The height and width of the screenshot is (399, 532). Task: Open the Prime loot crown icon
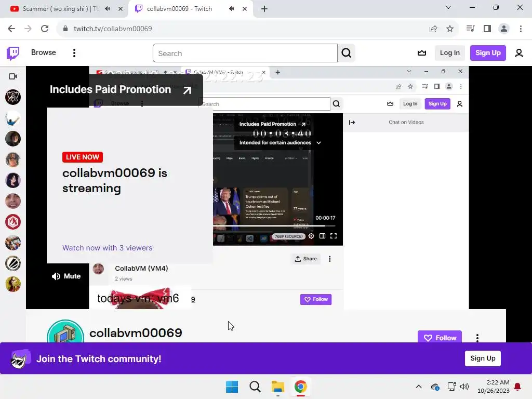click(x=422, y=53)
